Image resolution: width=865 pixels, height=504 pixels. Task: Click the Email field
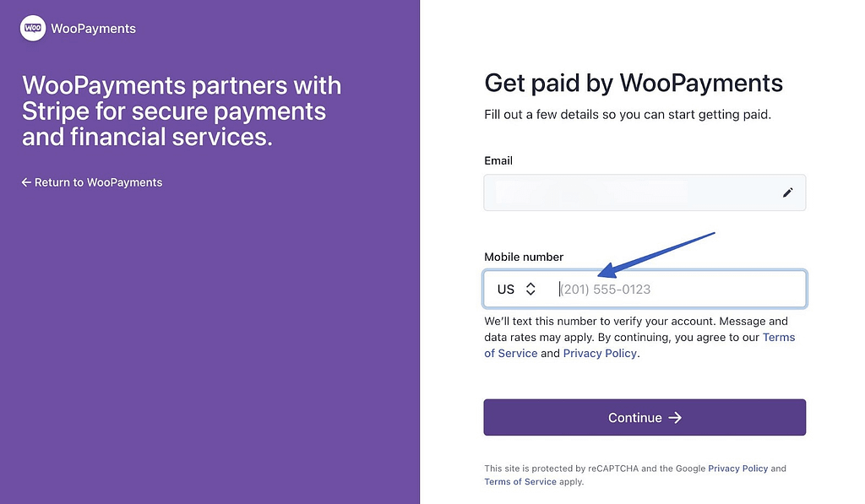tap(645, 192)
